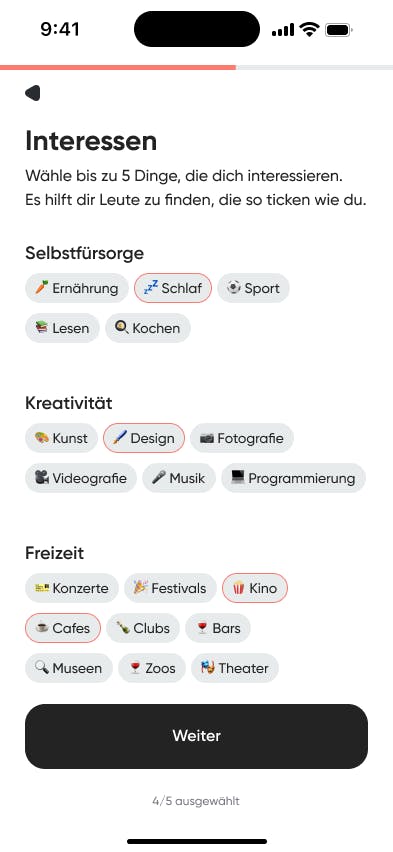Continue with the Weiter button
The image size is (393, 852).
196,736
